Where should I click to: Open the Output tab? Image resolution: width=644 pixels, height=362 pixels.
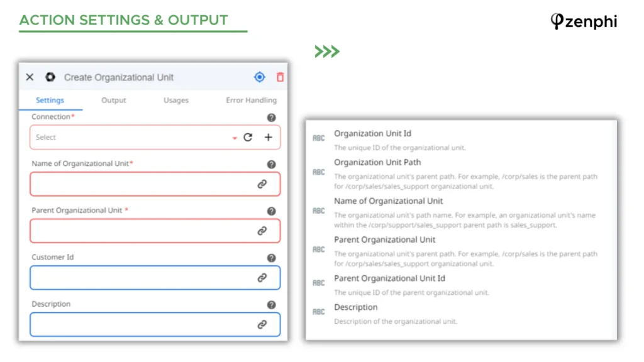(114, 100)
